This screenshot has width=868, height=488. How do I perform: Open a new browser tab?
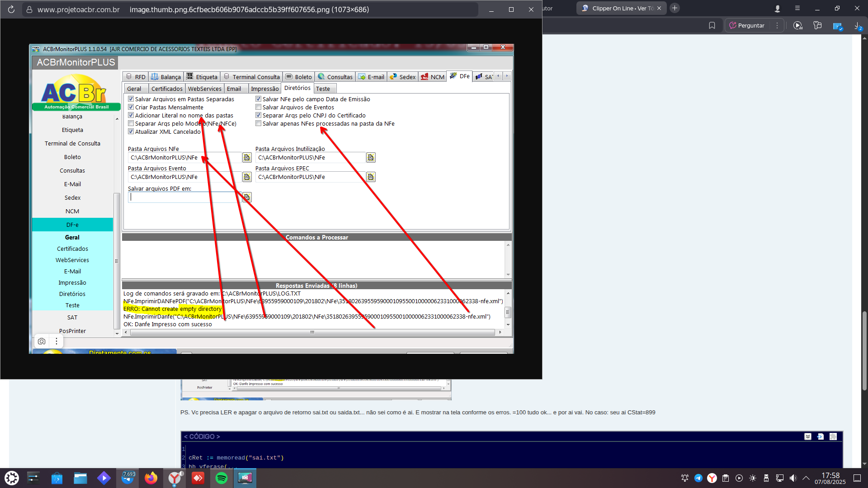[675, 8]
